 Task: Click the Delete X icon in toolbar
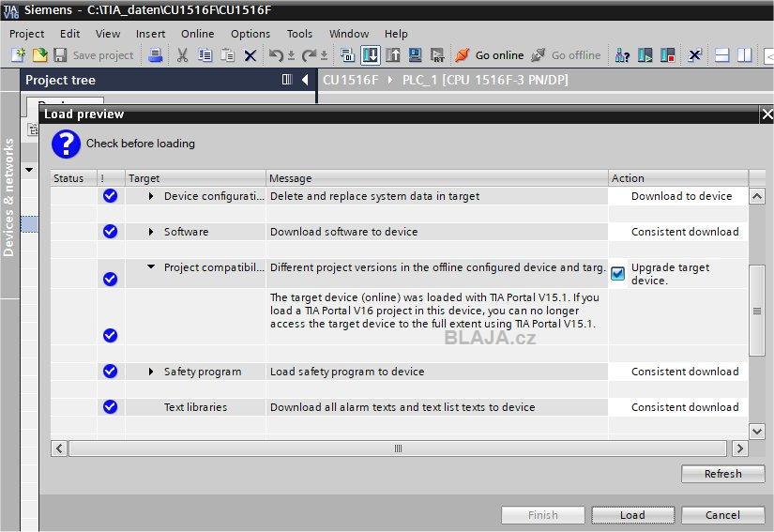[x=250, y=55]
